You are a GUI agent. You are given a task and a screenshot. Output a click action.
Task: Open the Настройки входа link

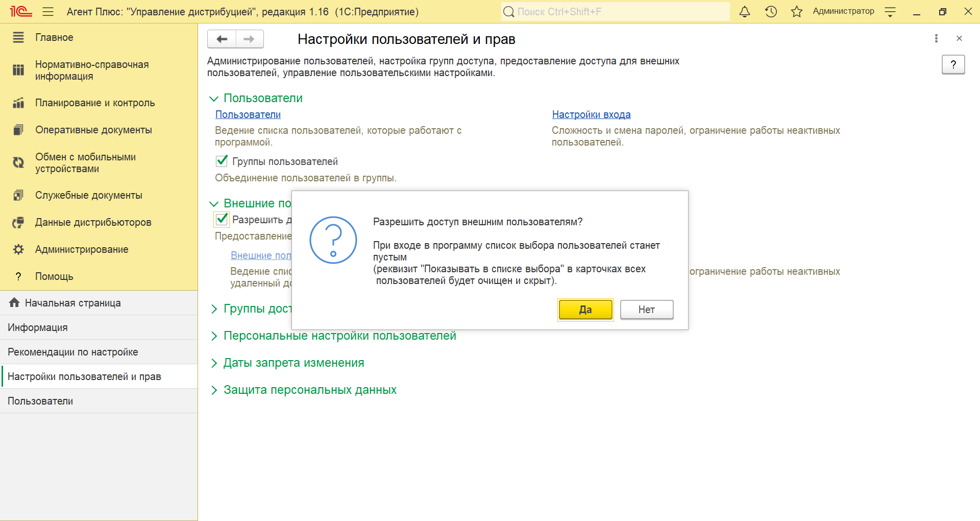point(591,114)
